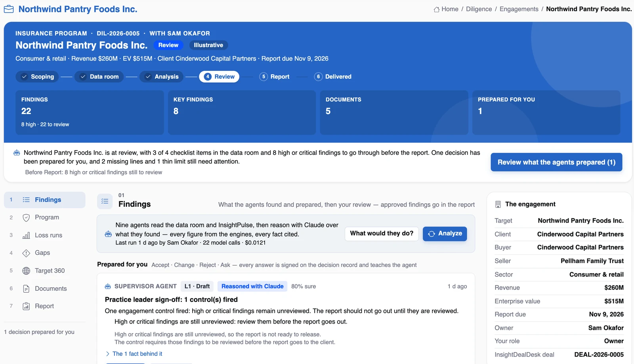This screenshot has height=364, width=634.
Task: Click Review what the agents prepared button
Action: pos(556,162)
